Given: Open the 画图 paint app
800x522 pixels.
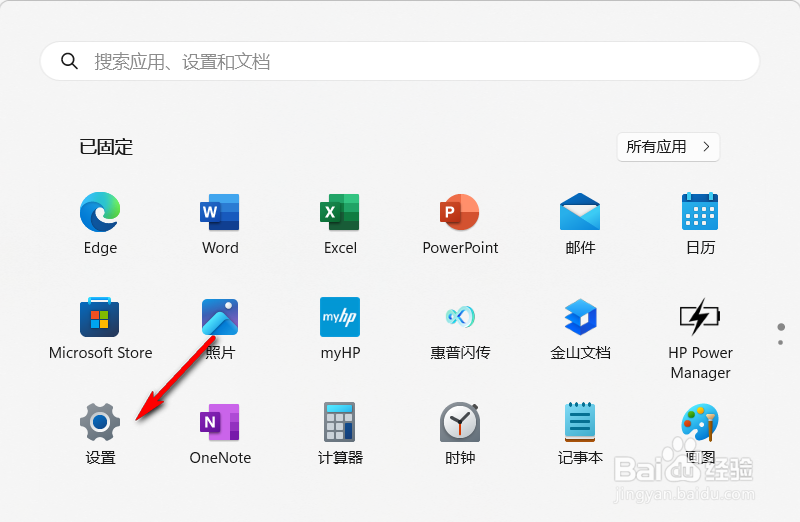Looking at the screenshot, I should point(700,433).
